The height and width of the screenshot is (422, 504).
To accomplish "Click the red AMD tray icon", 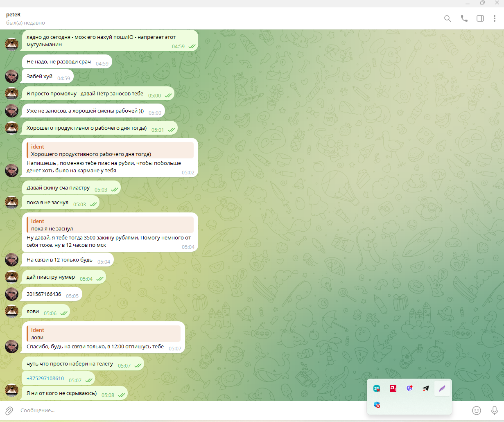I will tap(393, 388).
